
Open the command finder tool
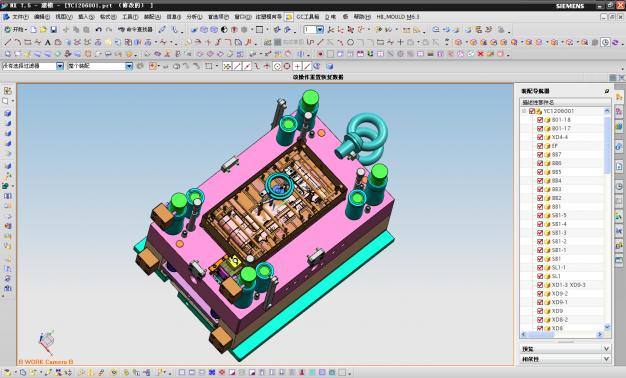click(x=135, y=30)
